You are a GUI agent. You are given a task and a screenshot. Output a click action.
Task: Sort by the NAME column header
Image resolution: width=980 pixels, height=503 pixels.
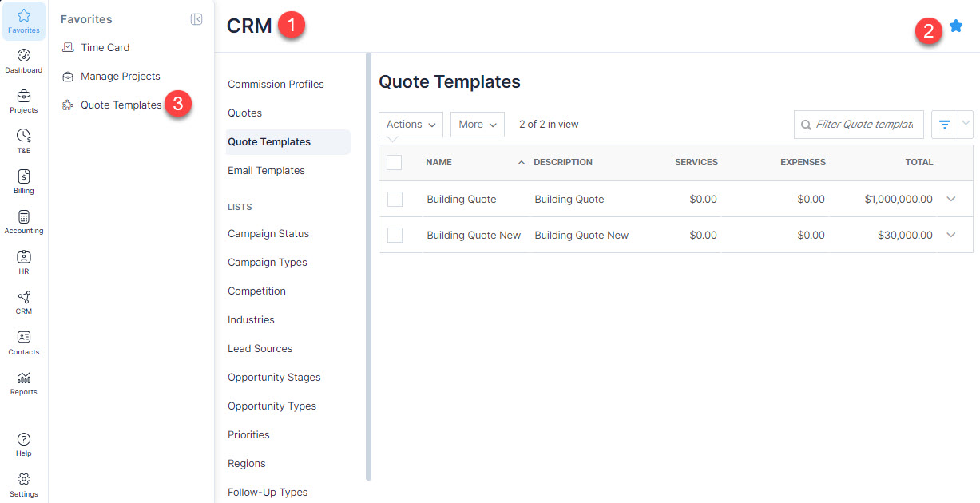438,162
